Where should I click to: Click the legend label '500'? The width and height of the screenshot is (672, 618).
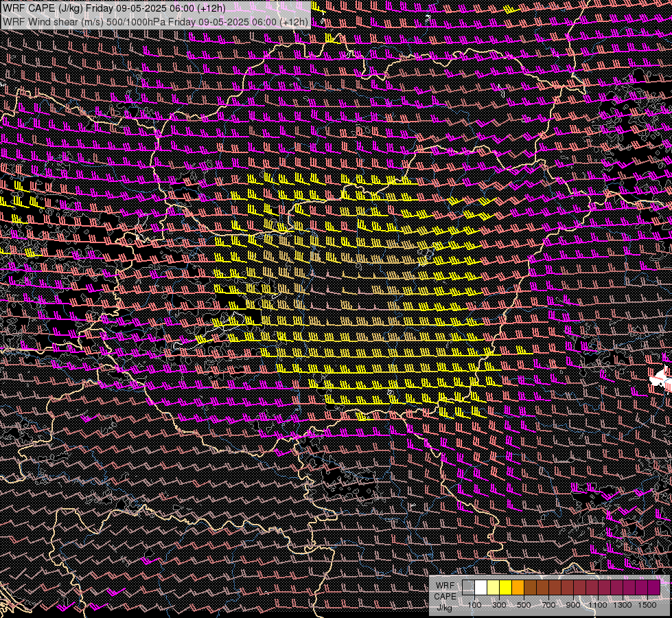point(524,605)
